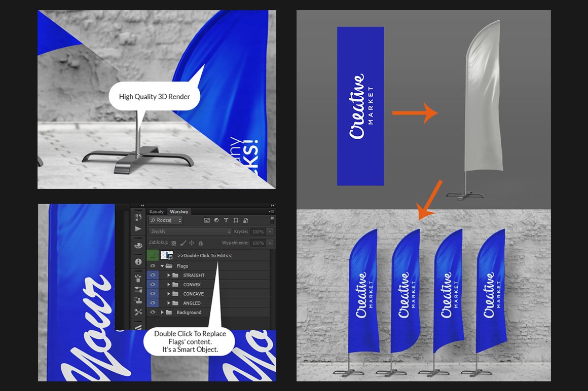The image size is (588, 391).
Task: Switch to the Kanały tab
Action: coord(156,212)
